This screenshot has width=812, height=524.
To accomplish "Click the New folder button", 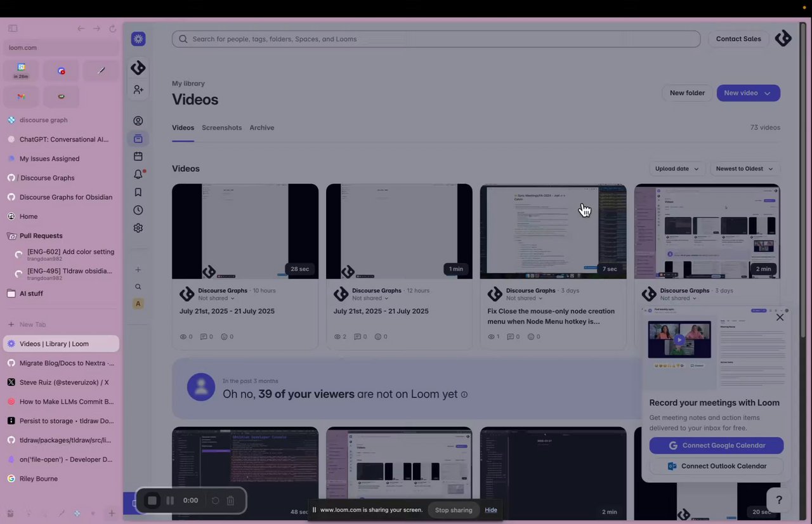I will click(x=687, y=93).
